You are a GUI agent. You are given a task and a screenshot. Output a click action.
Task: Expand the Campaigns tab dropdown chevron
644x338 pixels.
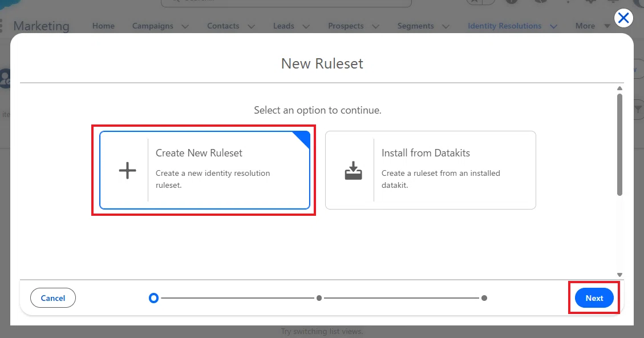[185, 26]
